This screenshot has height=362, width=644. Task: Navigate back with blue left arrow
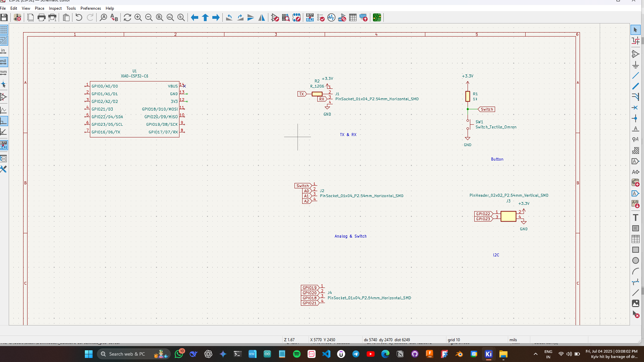coord(195,17)
